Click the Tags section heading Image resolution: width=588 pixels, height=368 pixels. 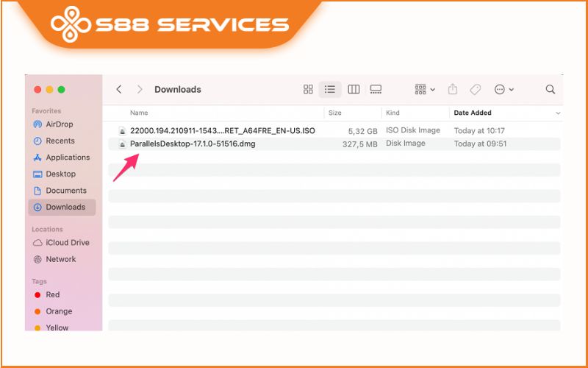pyautogui.click(x=39, y=281)
